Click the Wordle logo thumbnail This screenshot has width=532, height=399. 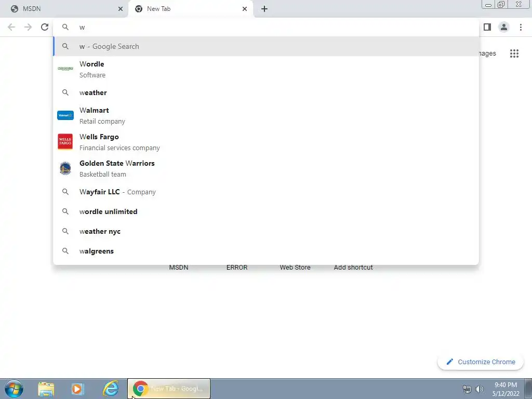(65, 69)
